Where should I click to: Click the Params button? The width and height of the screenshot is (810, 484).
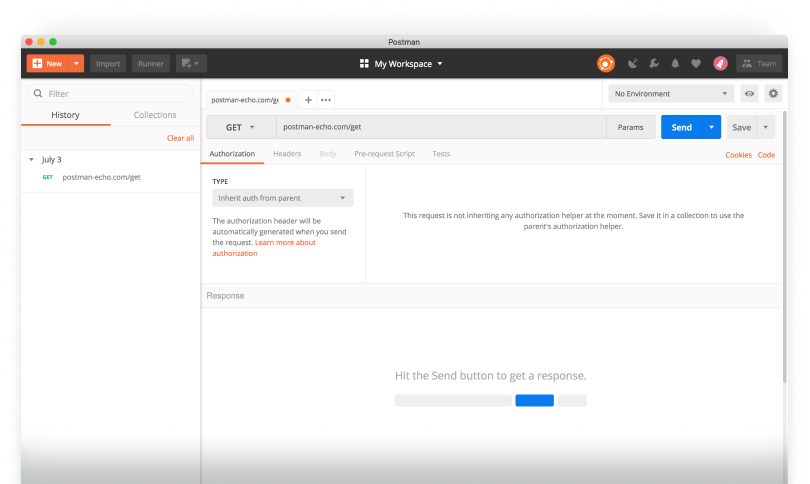click(631, 127)
